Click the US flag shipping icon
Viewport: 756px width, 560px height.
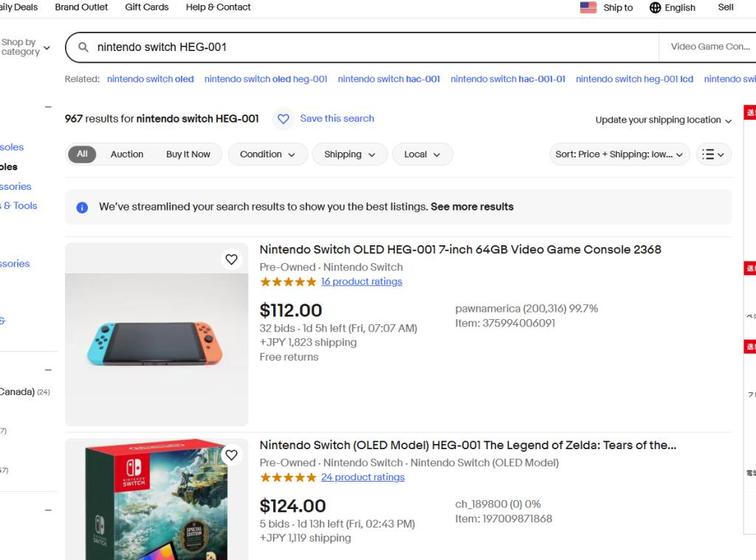pos(588,7)
